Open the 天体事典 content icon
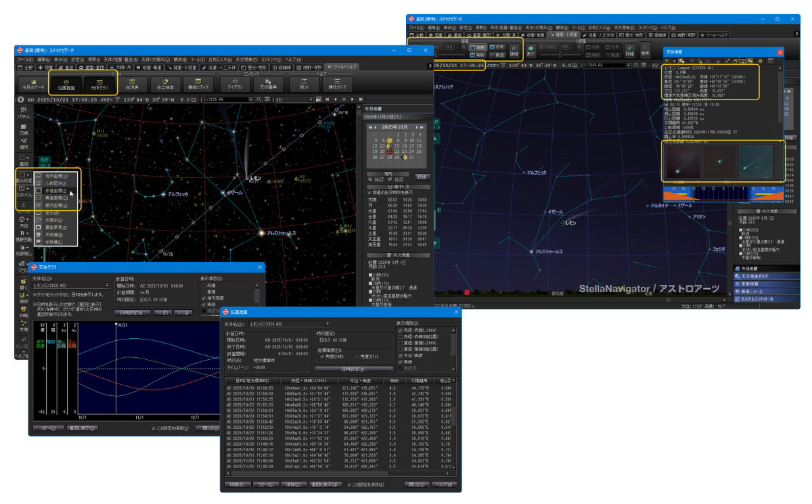The image size is (812, 504). (267, 83)
